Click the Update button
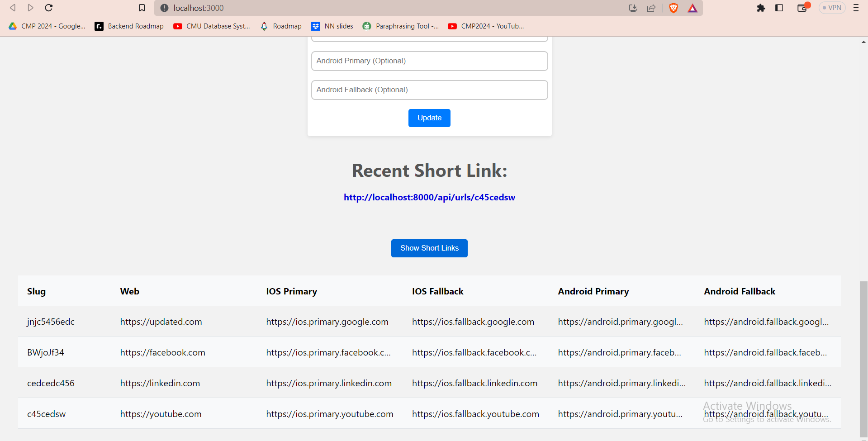The image size is (868, 441). click(x=429, y=118)
